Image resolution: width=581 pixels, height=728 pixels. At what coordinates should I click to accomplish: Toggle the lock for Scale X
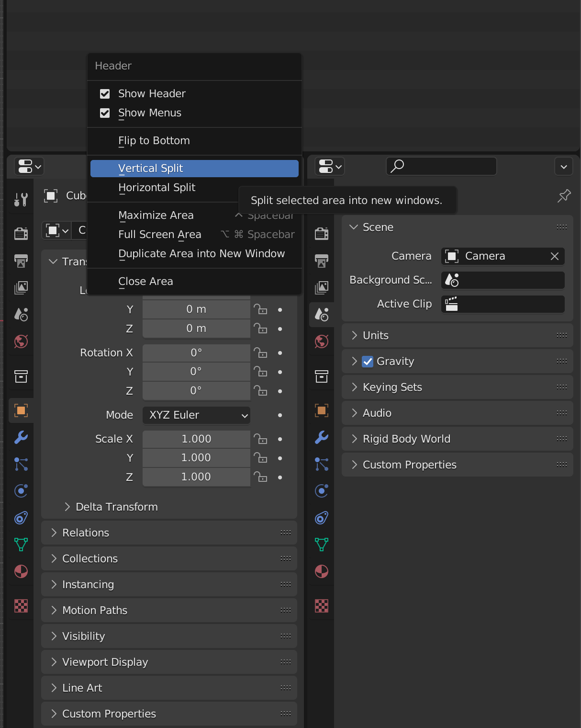(260, 439)
